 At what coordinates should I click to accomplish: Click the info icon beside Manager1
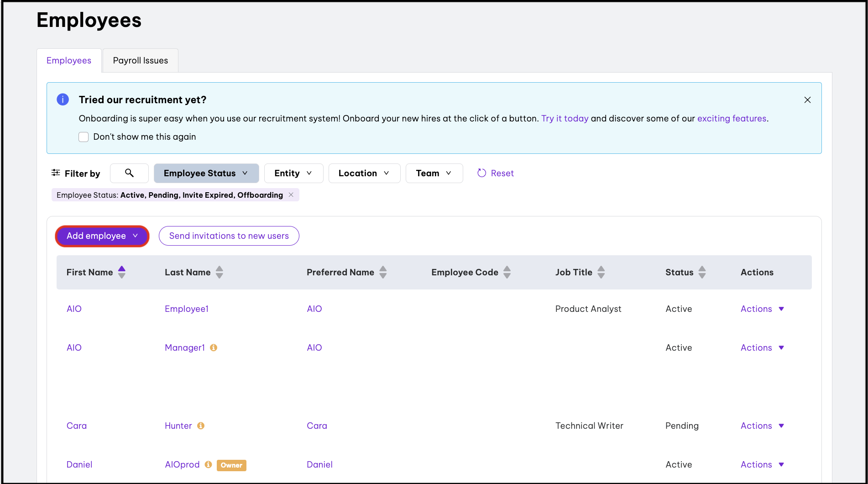[x=214, y=347]
